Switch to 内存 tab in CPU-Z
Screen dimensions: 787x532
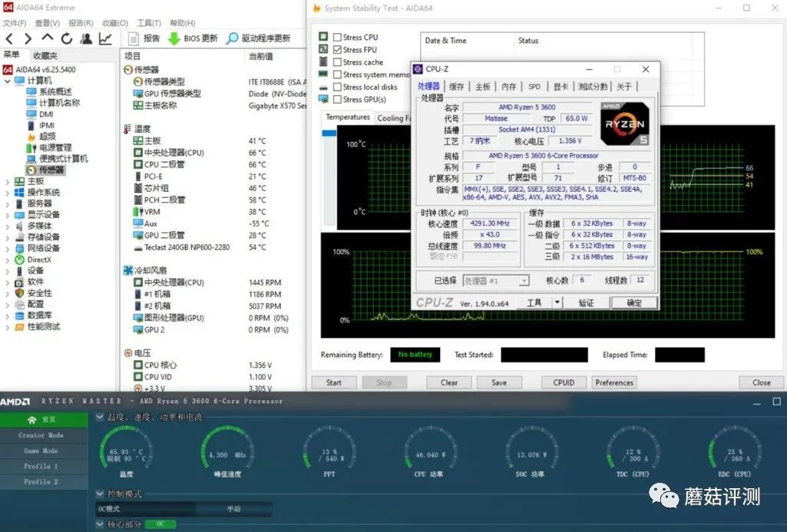point(508,87)
